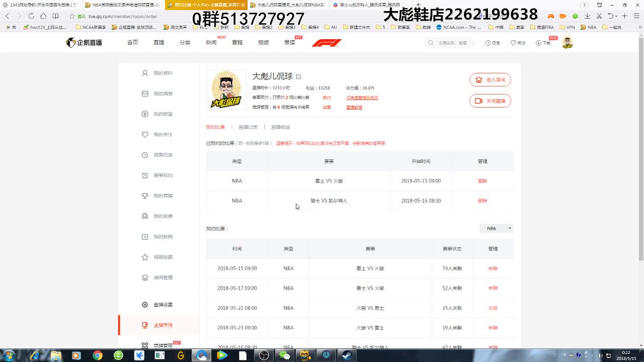
Task: Click the 企鹅直播 penguin logo
Action: [84, 43]
